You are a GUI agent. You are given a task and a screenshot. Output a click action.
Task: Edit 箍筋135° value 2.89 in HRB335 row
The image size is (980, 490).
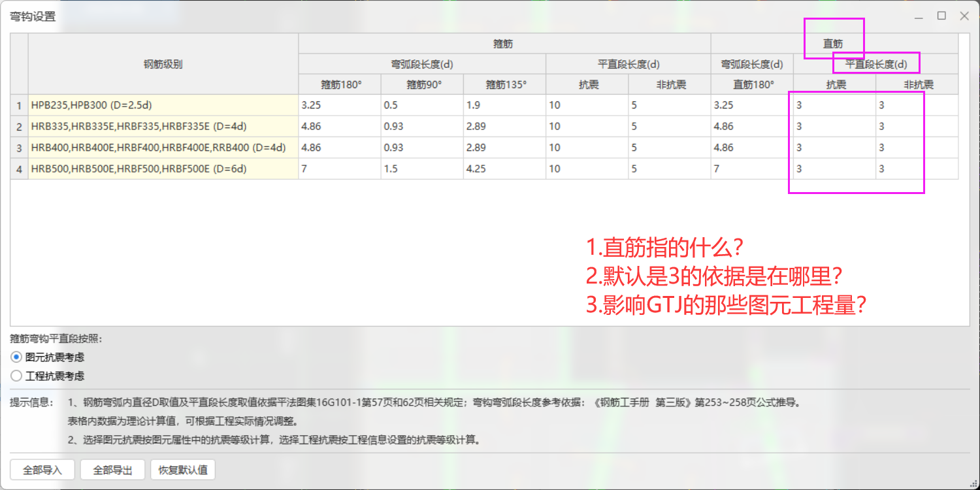tap(504, 126)
